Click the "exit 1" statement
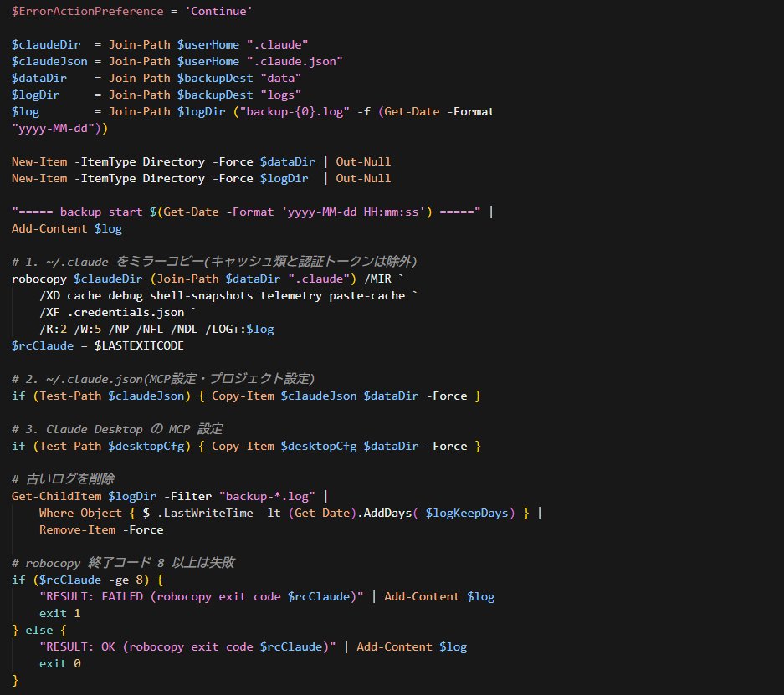 [x=59, y=614]
